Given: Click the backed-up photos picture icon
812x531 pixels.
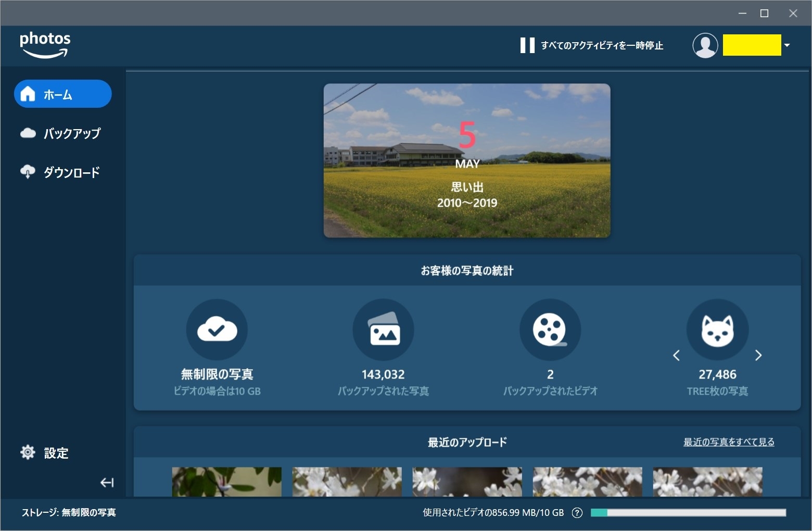Looking at the screenshot, I should pos(384,330).
